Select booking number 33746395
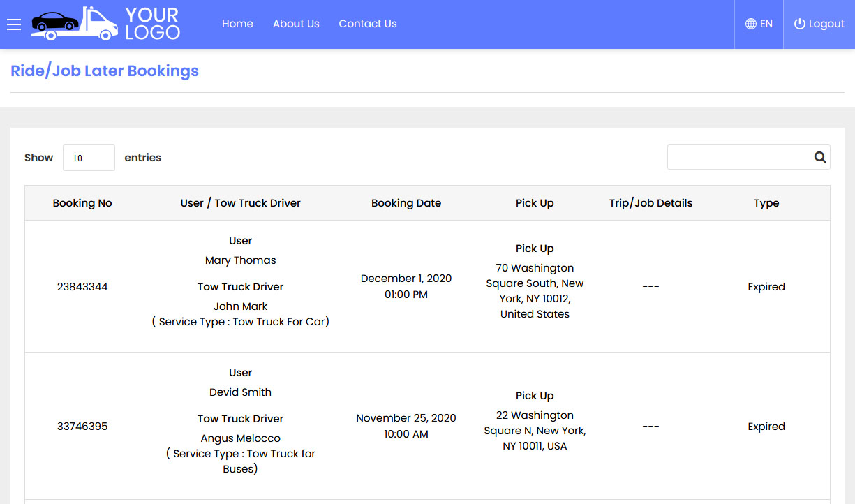855x504 pixels. [82, 427]
